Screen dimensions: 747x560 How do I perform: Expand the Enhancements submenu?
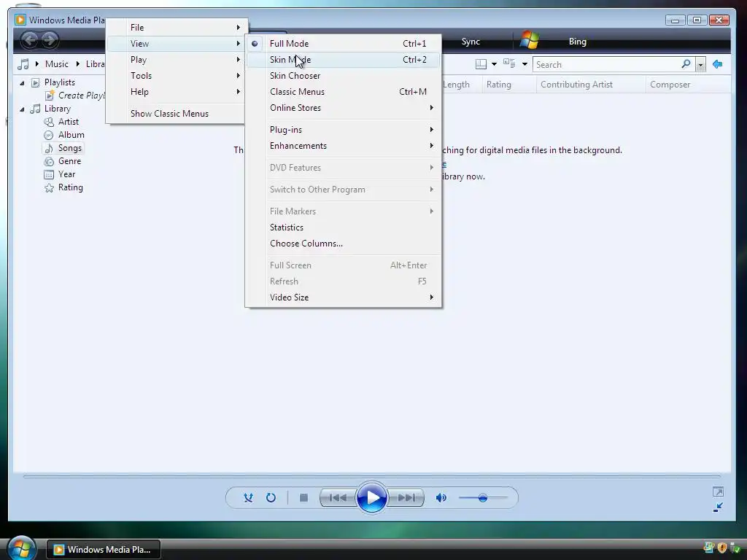tap(343, 146)
